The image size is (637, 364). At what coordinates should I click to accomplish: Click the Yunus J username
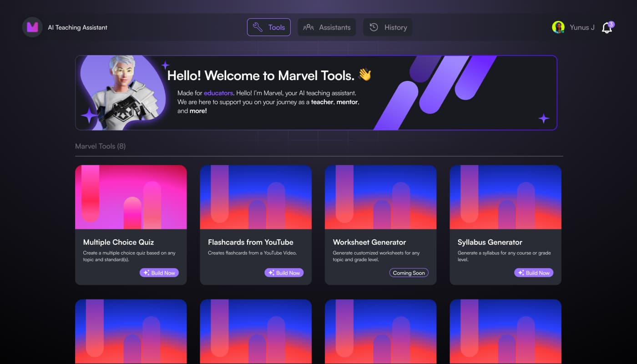[582, 27]
